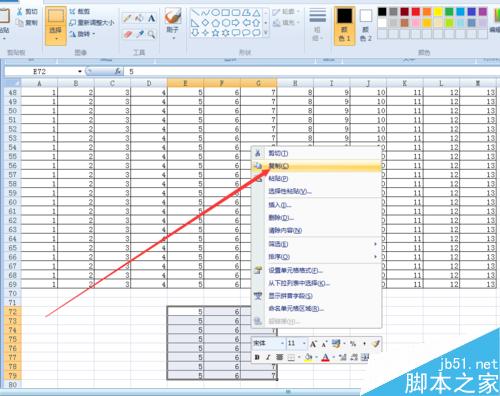
Task: Click the 复制 Copy button in Paint ribbon
Action: pyautogui.click(x=27, y=23)
